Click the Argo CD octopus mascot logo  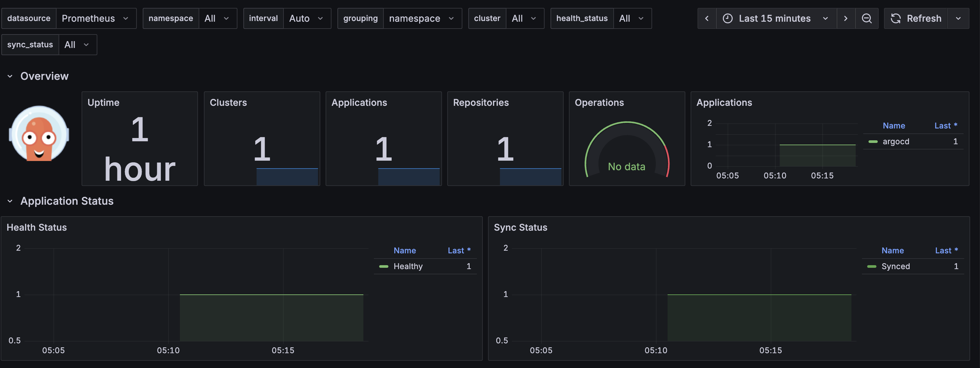point(39,134)
